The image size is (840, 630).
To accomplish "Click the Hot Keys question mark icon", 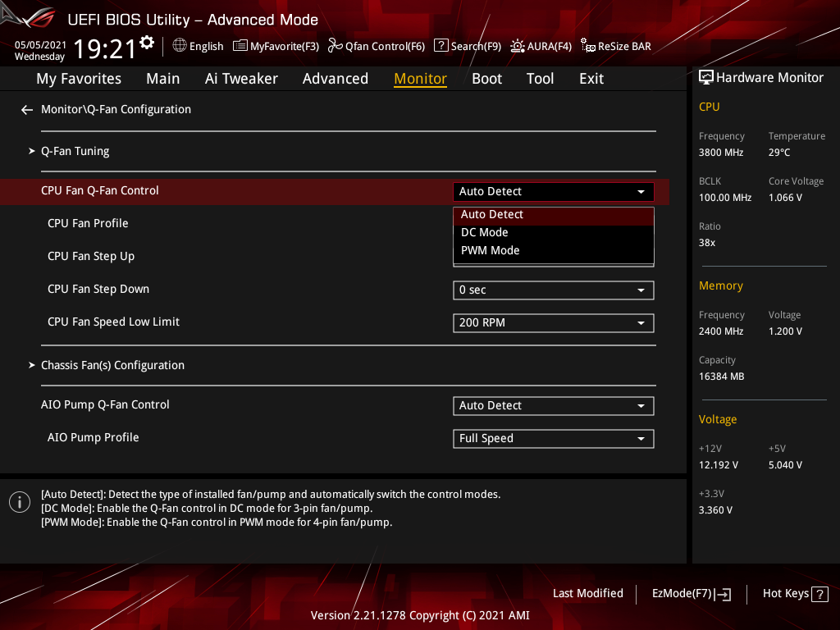I will tap(819, 594).
